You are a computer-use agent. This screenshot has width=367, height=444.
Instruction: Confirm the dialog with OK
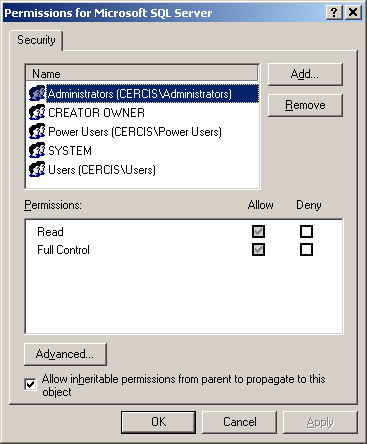[158, 422]
